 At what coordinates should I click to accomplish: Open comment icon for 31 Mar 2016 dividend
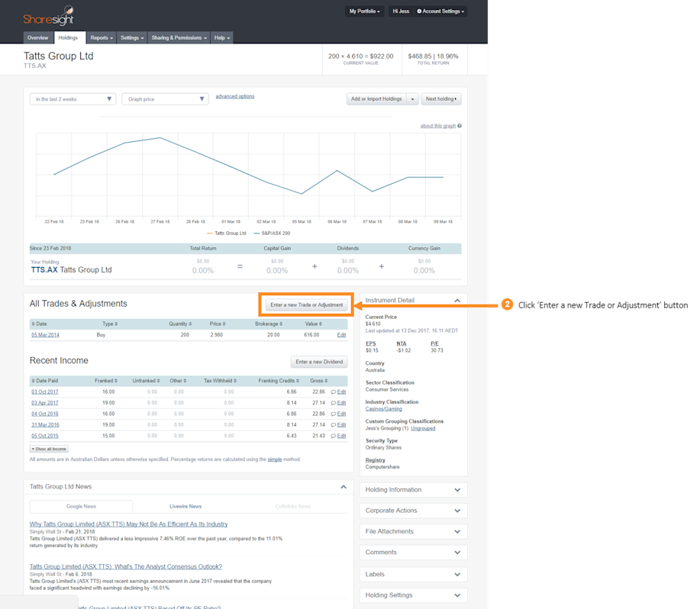(x=333, y=425)
